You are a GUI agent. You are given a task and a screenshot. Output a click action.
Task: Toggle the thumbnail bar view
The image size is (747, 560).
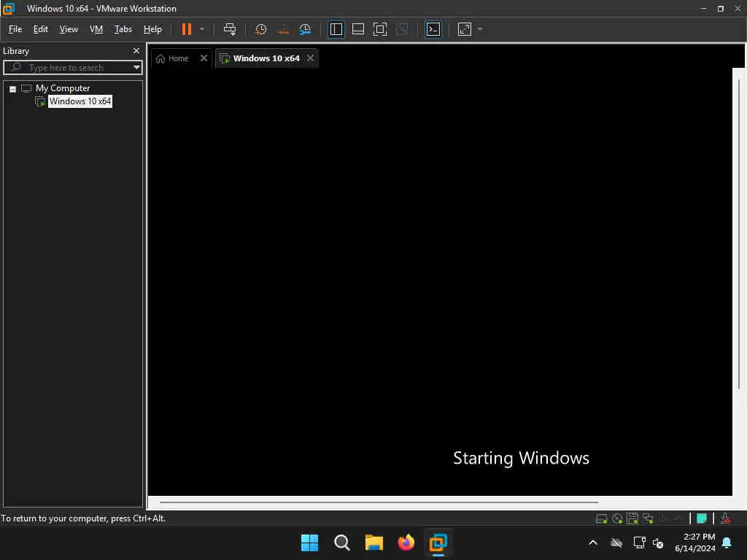click(x=357, y=29)
